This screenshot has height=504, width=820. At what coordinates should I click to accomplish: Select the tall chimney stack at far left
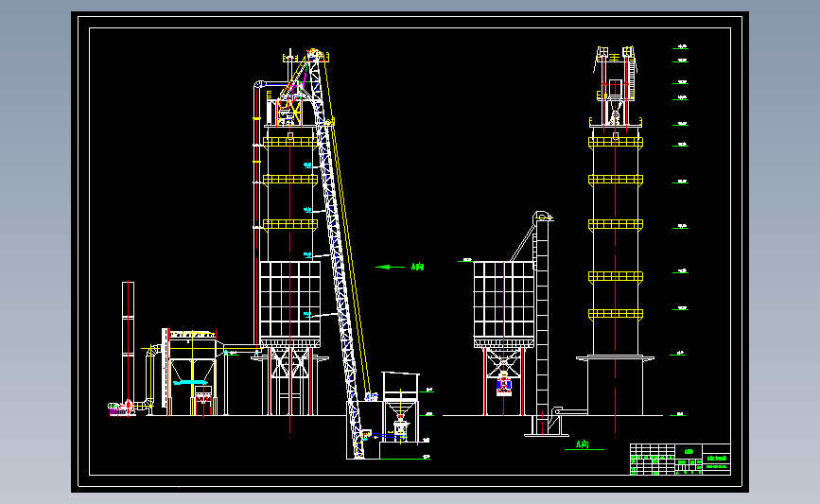(x=128, y=348)
